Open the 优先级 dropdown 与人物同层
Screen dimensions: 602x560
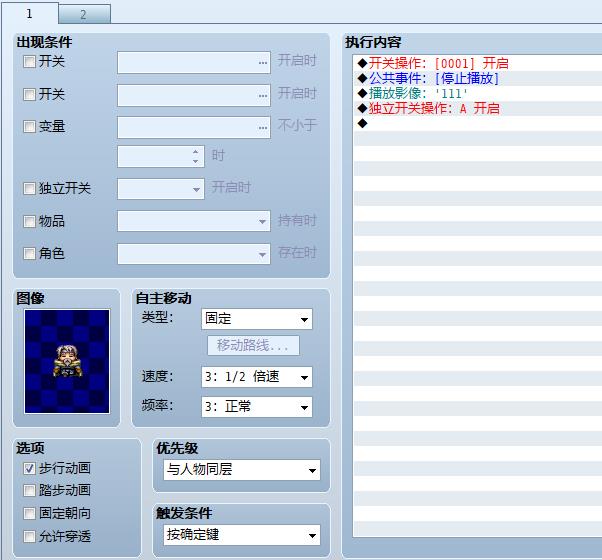[242, 470]
